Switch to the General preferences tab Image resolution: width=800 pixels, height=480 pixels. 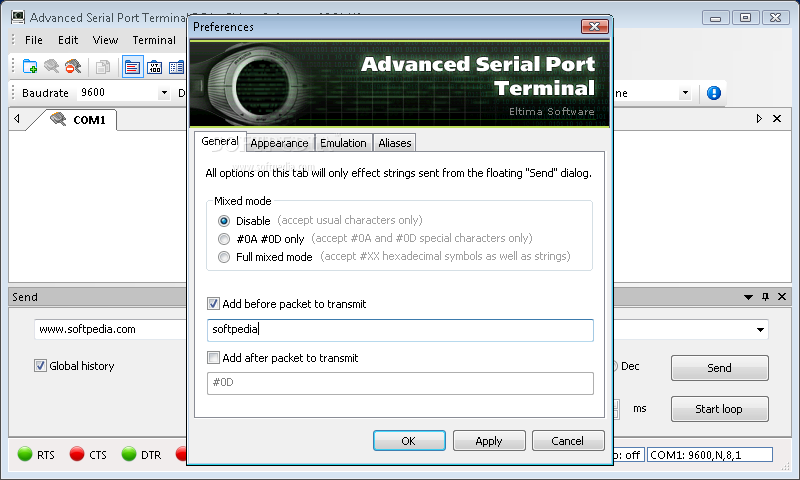220,141
